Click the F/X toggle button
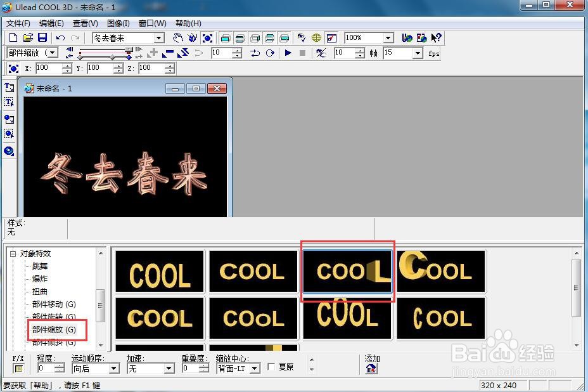 18,369
